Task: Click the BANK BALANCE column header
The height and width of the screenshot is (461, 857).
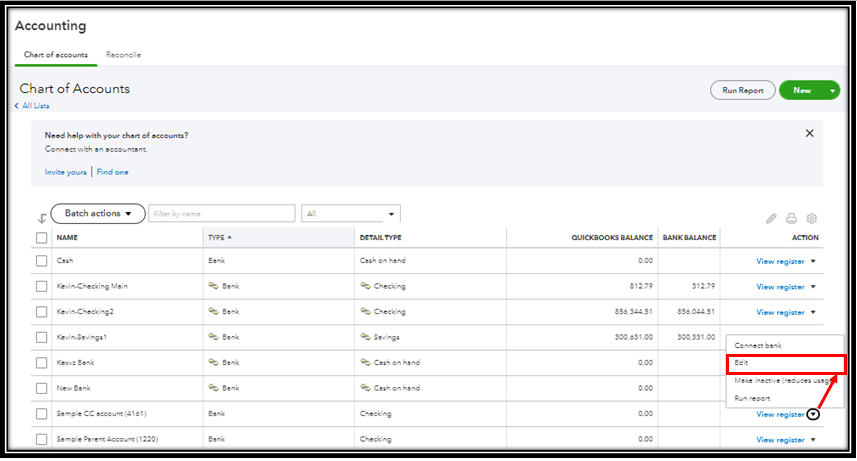Action: [689, 237]
